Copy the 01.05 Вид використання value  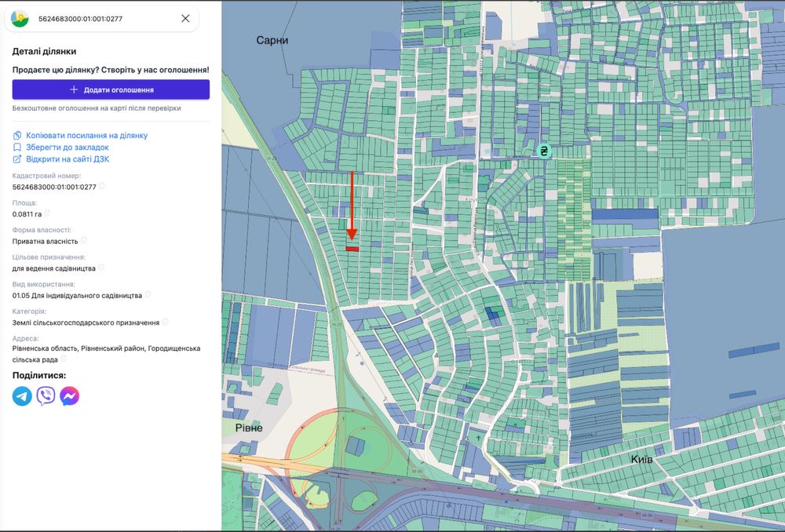tap(148, 295)
